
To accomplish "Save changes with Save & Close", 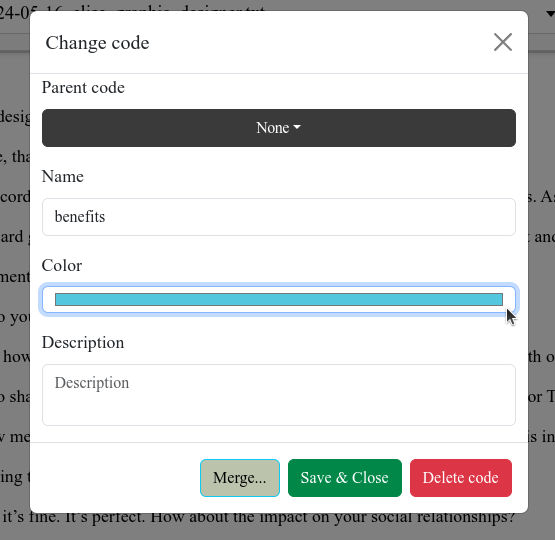I will coord(345,478).
